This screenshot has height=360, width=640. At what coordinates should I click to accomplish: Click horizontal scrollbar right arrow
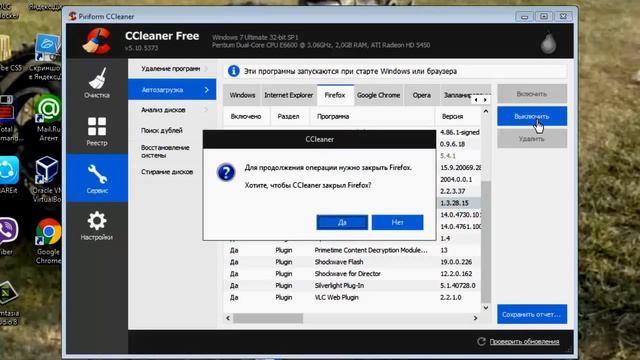coord(476,318)
